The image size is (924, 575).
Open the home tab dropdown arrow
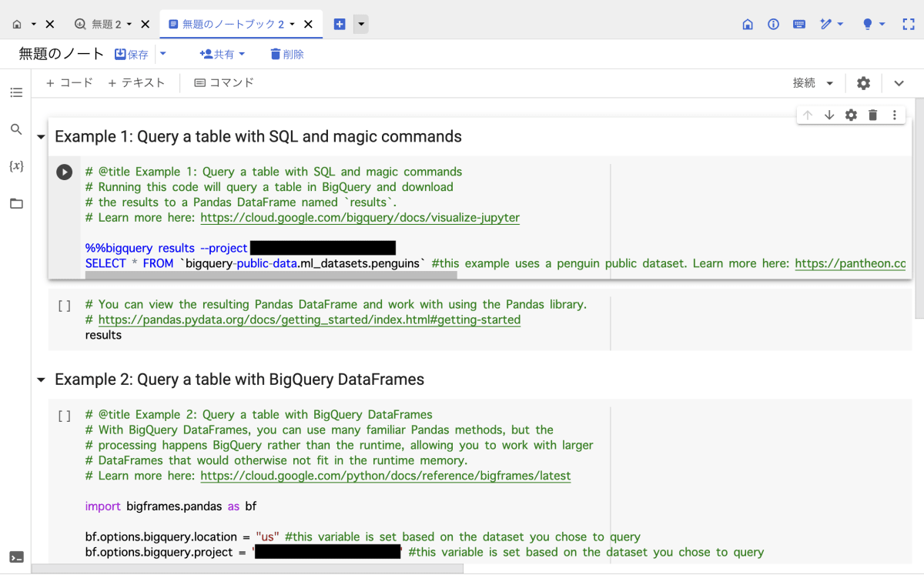34,25
